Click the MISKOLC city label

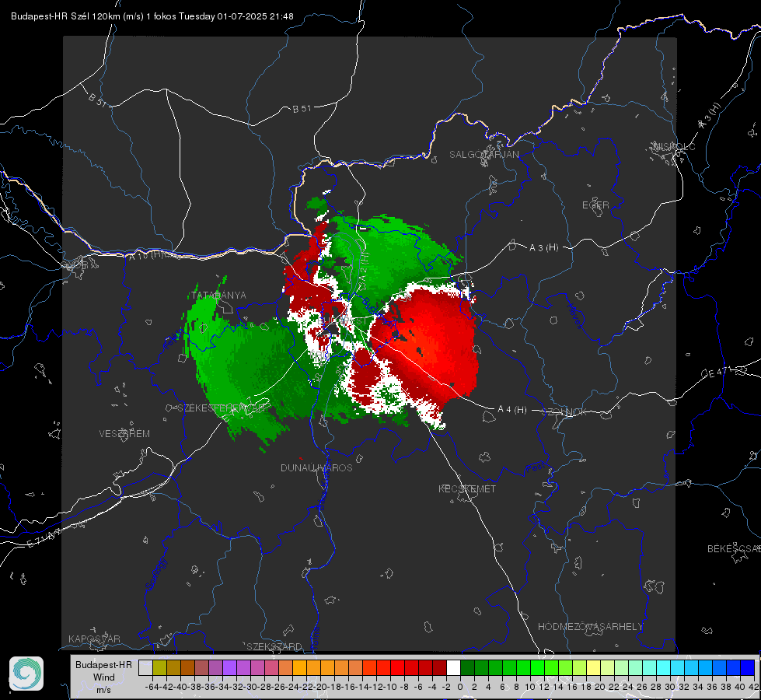point(674,147)
